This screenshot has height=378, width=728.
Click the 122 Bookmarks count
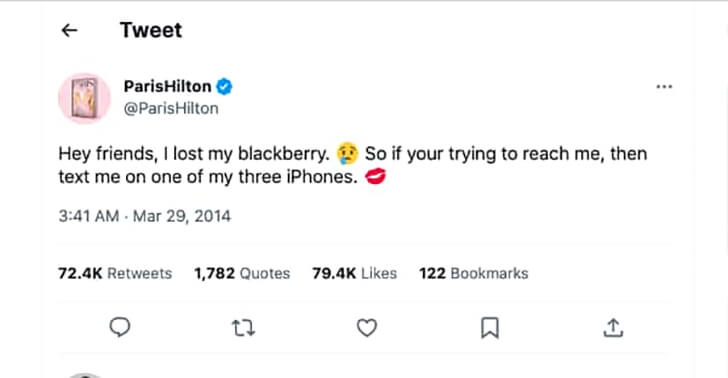474,273
